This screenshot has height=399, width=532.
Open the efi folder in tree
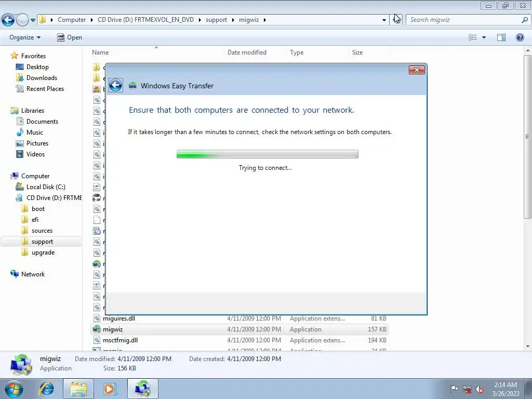(x=35, y=220)
